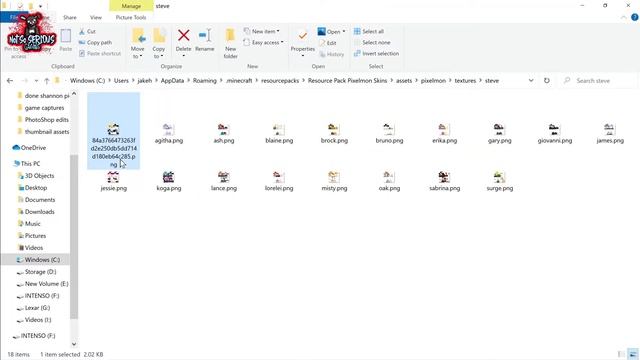Open OneDrive in the navigation pane
The height and width of the screenshot is (360, 640).
point(29,148)
